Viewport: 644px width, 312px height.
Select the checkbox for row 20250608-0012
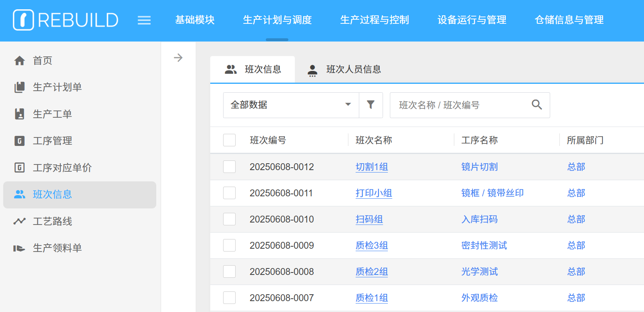(x=229, y=166)
